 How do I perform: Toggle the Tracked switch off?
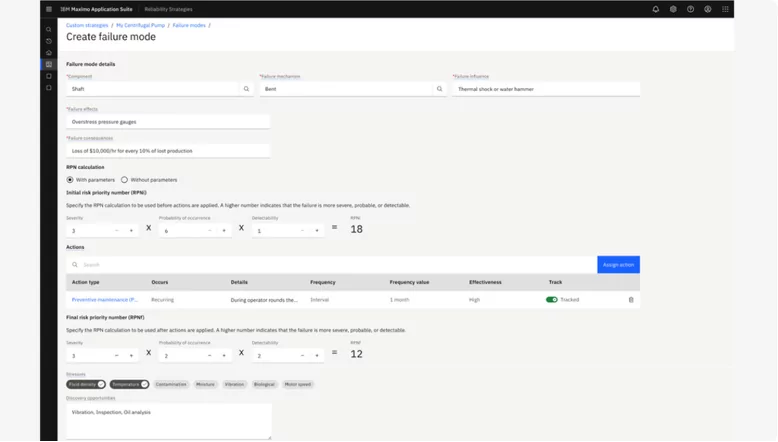tap(551, 300)
